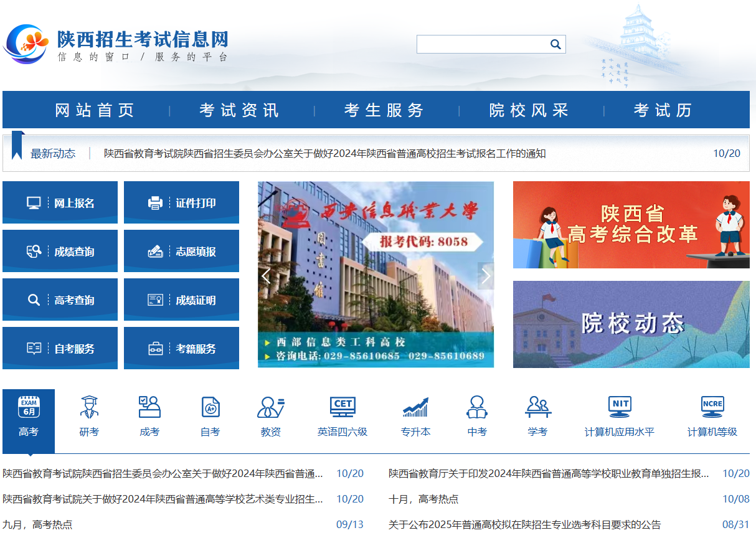This screenshot has height=543, width=756.
Task: Click the 10/08 date text
Action: (x=736, y=499)
